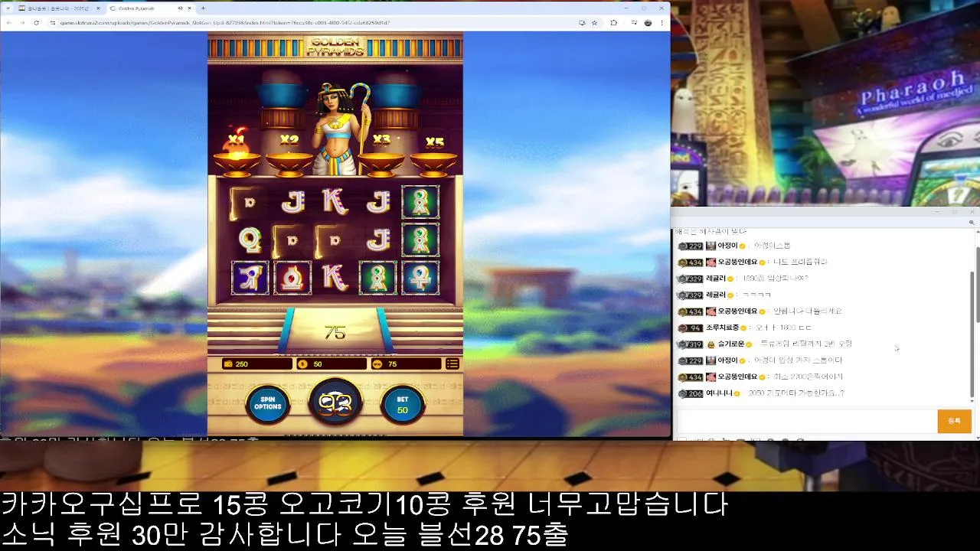980x551 pixels.
Task: Open the browser three-dot menu
Action: (661, 23)
